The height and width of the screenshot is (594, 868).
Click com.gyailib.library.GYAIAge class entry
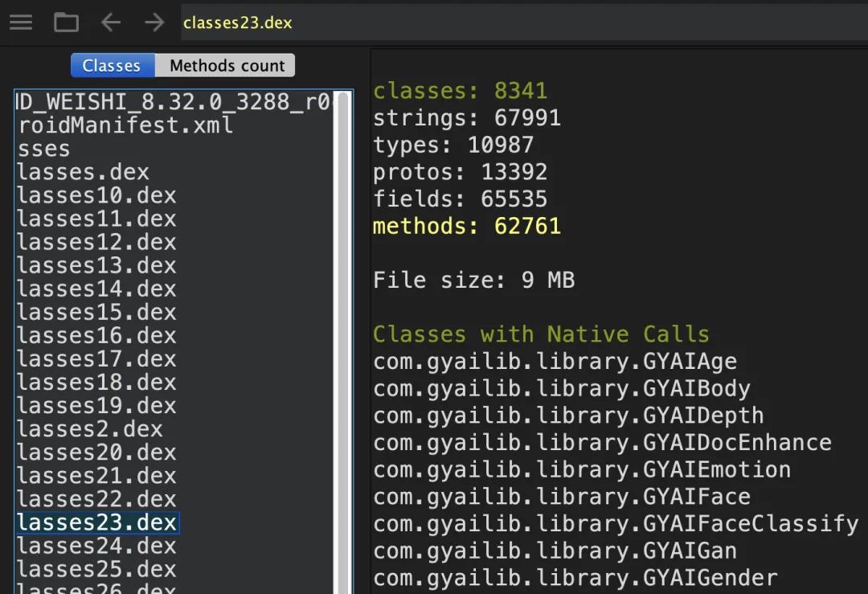click(x=555, y=362)
